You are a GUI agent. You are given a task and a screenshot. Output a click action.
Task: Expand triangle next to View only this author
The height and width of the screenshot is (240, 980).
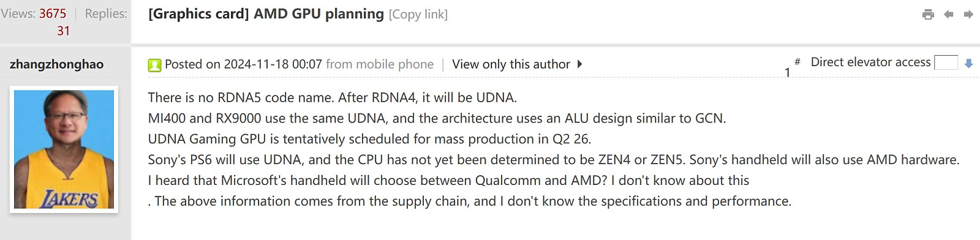pos(579,64)
